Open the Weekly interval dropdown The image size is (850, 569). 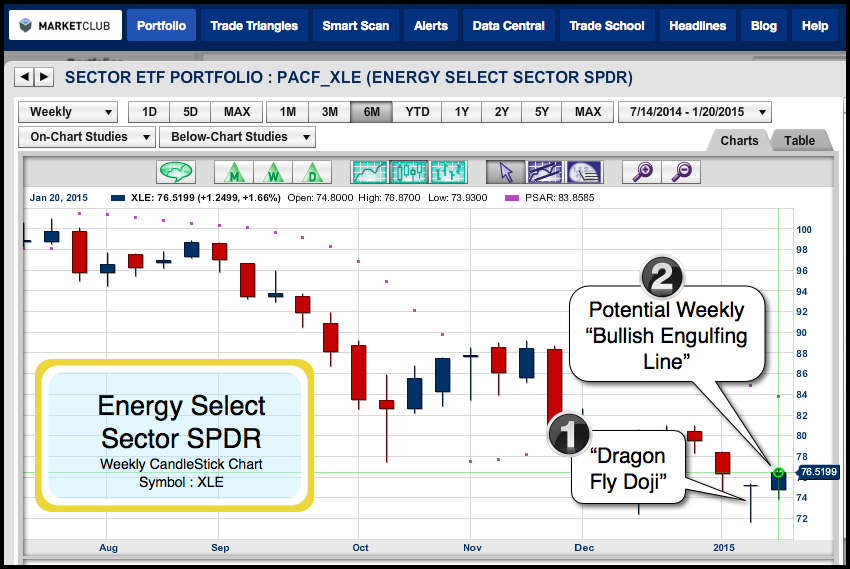point(67,112)
